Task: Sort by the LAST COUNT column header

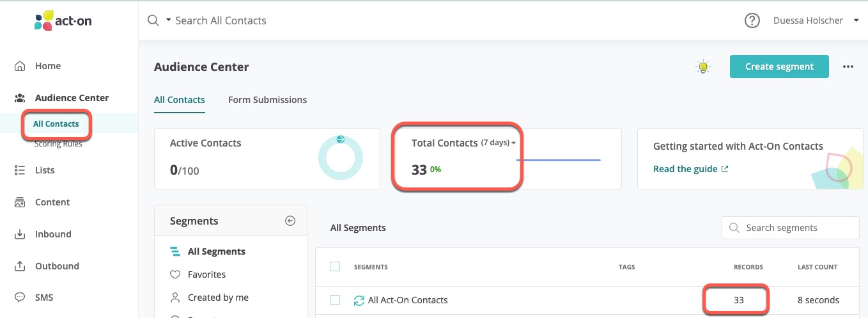Action: tap(818, 267)
